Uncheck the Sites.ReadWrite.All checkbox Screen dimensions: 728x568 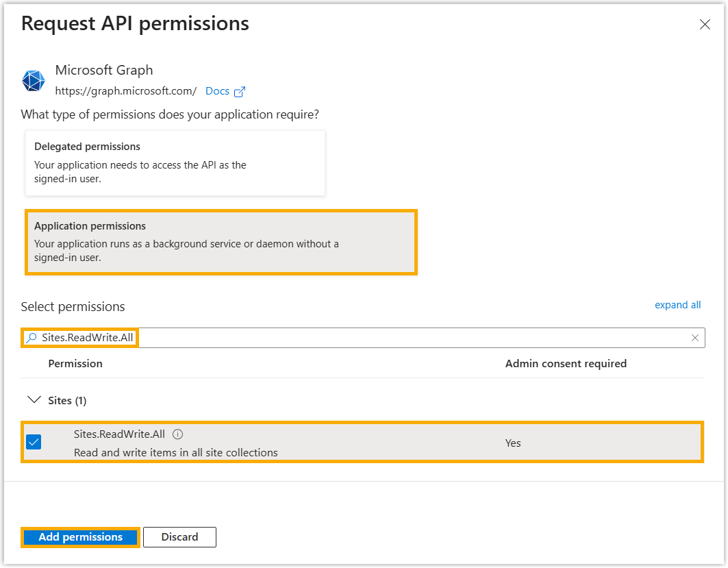pos(34,442)
